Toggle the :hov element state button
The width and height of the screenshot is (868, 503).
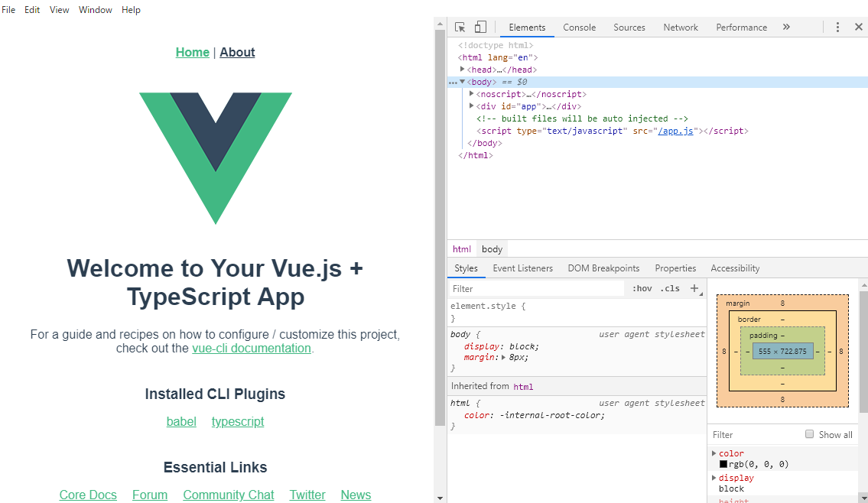pyautogui.click(x=642, y=288)
